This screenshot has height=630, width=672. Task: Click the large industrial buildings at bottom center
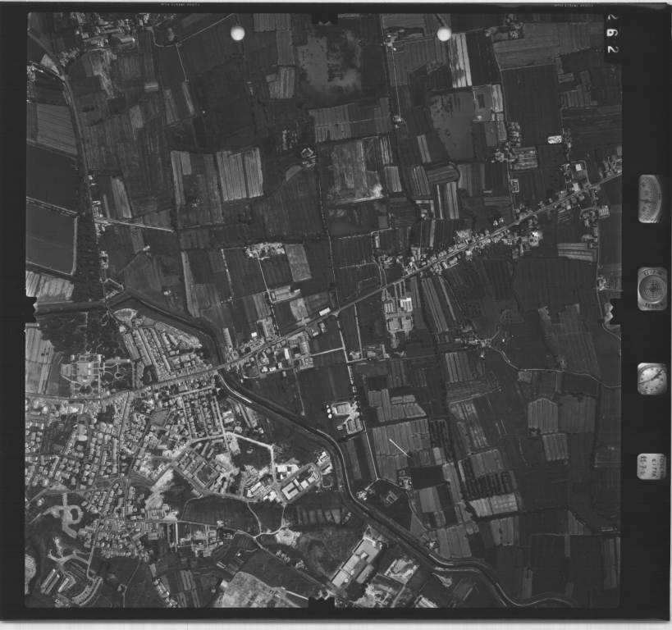(357, 564)
